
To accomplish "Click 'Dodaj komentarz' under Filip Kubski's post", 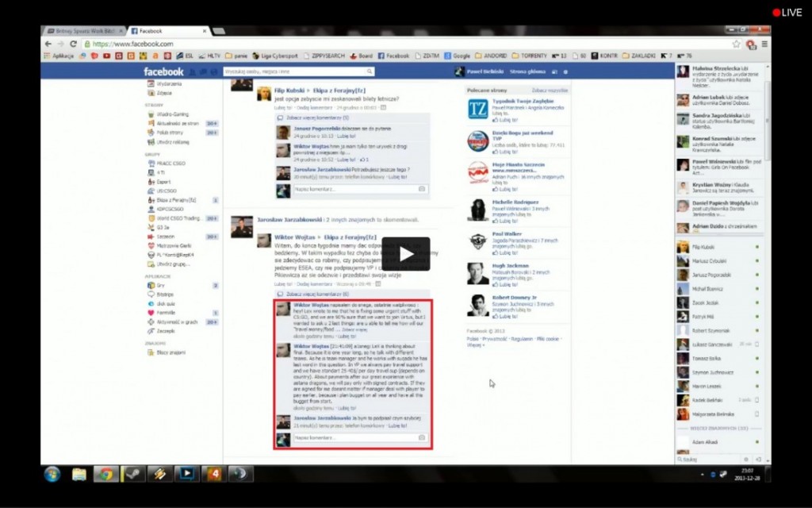I will 314,108.
